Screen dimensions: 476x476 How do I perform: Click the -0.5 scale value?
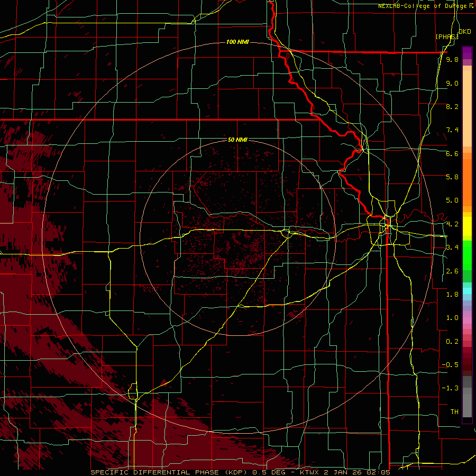click(450, 365)
